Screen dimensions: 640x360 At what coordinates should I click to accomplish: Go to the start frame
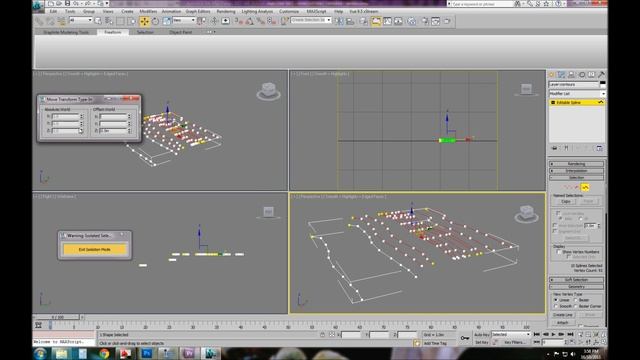pyautogui.click(x=536, y=334)
